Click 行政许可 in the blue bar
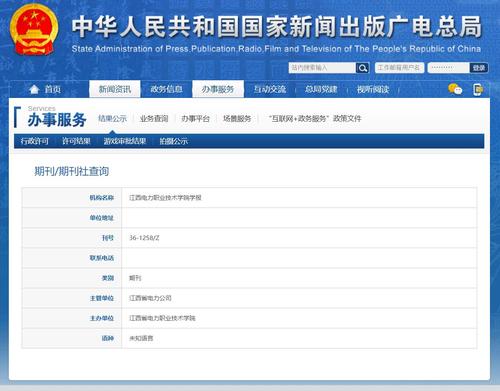Image resolution: width=500 pixels, height=391 pixels. pos(35,141)
